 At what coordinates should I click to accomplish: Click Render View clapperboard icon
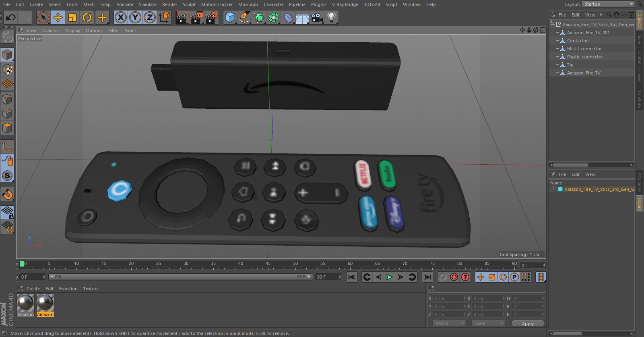tap(182, 17)
